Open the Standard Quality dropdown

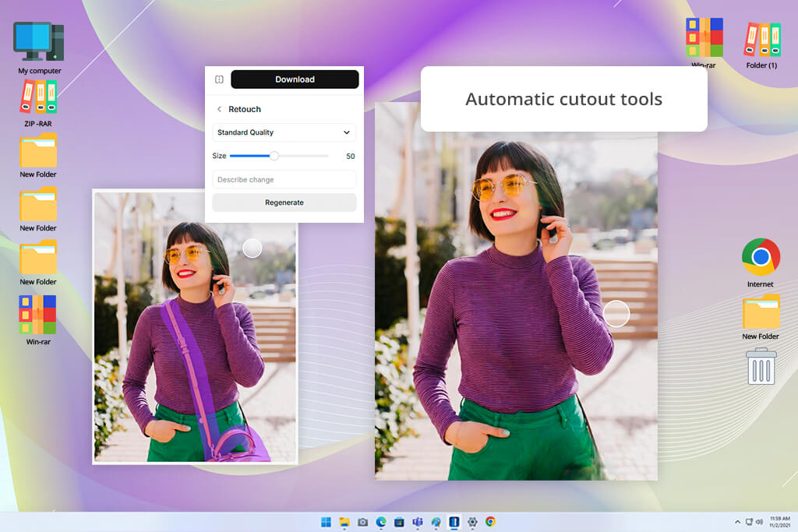[284, 132]
